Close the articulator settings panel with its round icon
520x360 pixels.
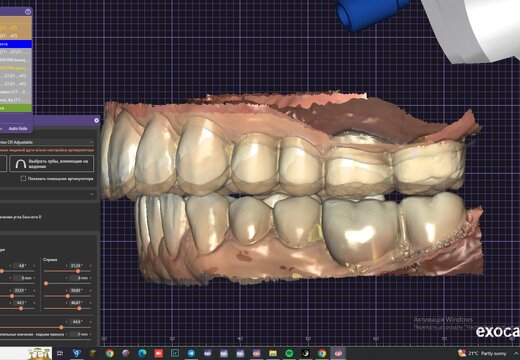pyautogui.click(x=96, y=120)
